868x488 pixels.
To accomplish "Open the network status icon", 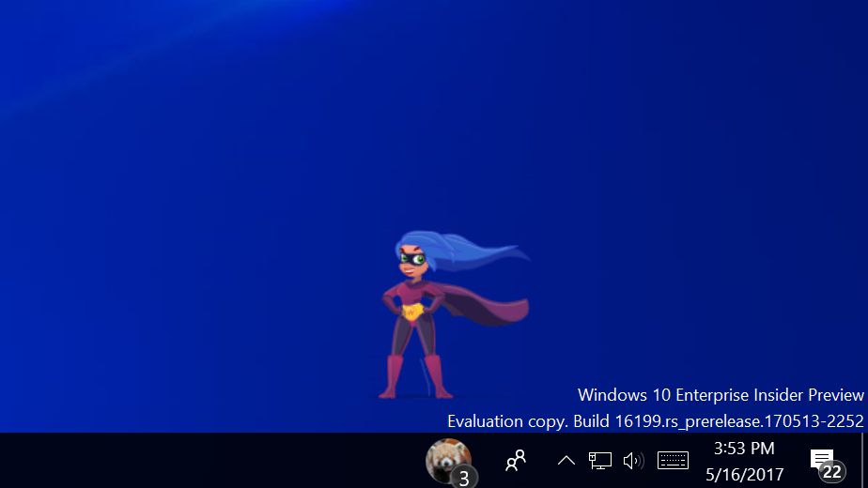I will click(x=600, y=461).
